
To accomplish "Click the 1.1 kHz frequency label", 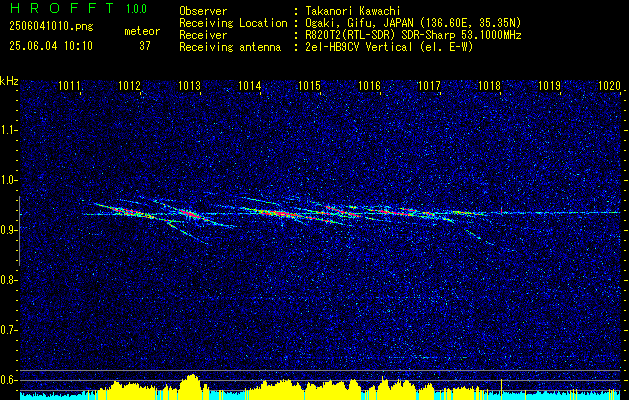I will pyautogui.click(x=7, y=130).
